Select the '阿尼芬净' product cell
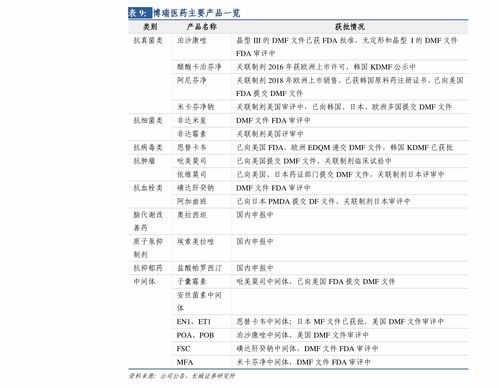The image size is (499, 388). (x=192, y=80)
